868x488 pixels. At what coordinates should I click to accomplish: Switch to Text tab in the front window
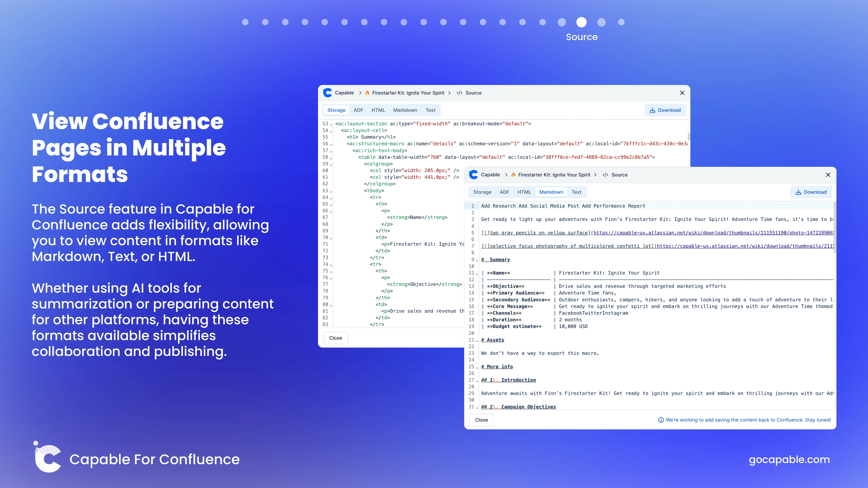576,192
